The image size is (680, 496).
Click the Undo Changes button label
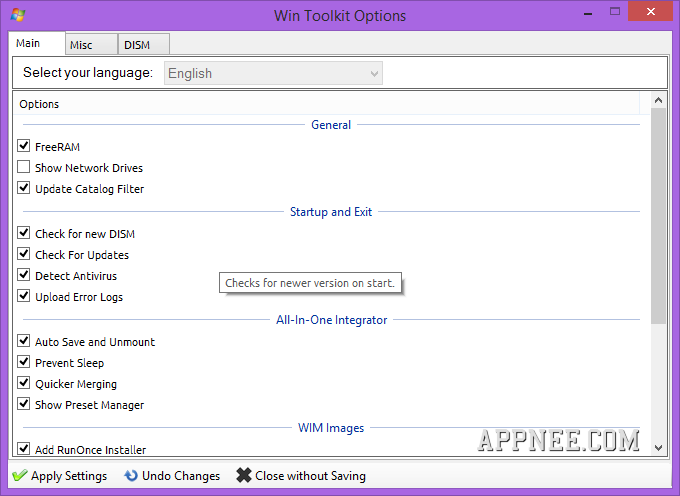click(181, 476)
